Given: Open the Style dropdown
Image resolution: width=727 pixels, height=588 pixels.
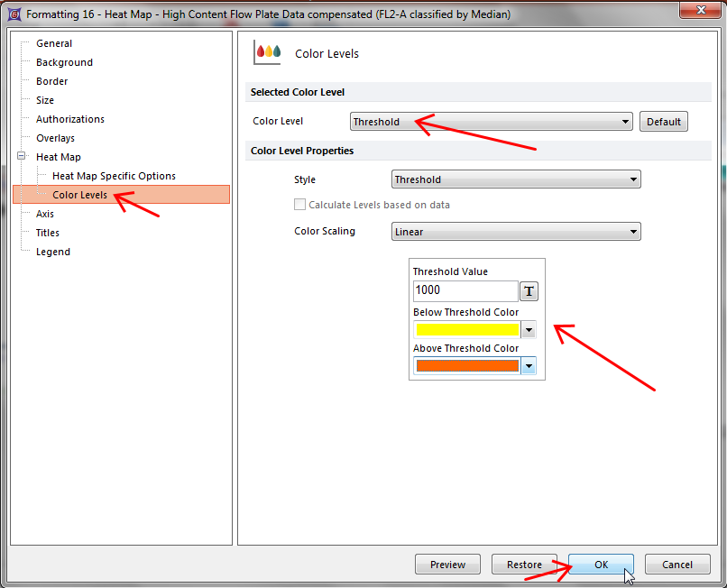Looking at the screenshot, I should pyautogui.click(x=516, y=179).
